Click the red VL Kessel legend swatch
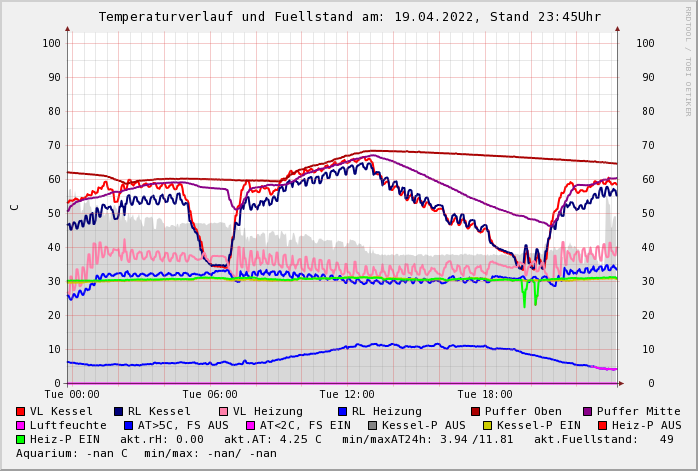 click(x=21, y=411)
